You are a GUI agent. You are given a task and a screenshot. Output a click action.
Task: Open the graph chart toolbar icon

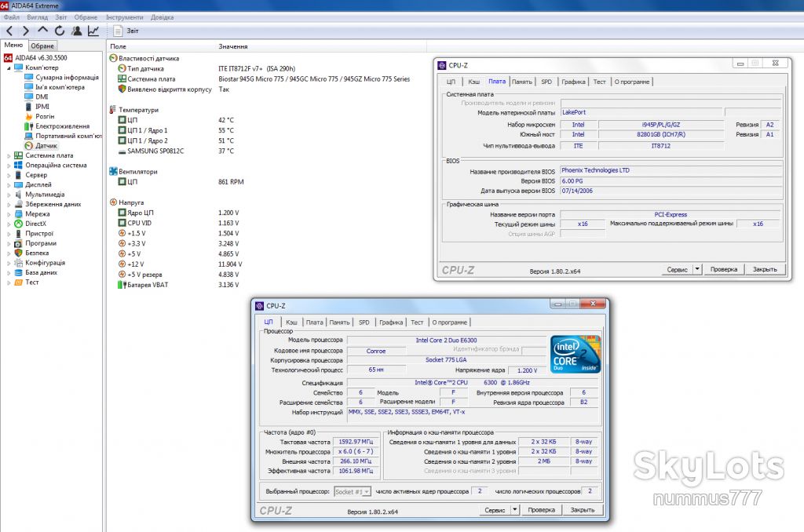point(93,31)
